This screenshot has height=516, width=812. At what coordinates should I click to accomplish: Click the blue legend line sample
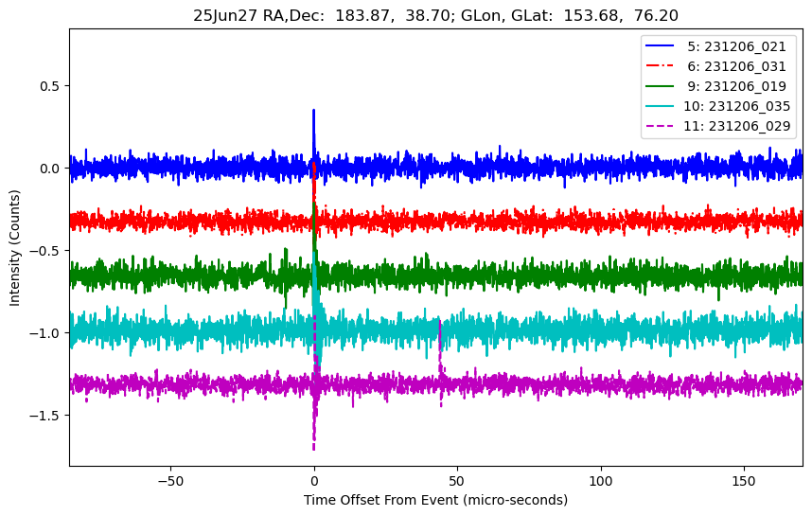coord(660,46)
